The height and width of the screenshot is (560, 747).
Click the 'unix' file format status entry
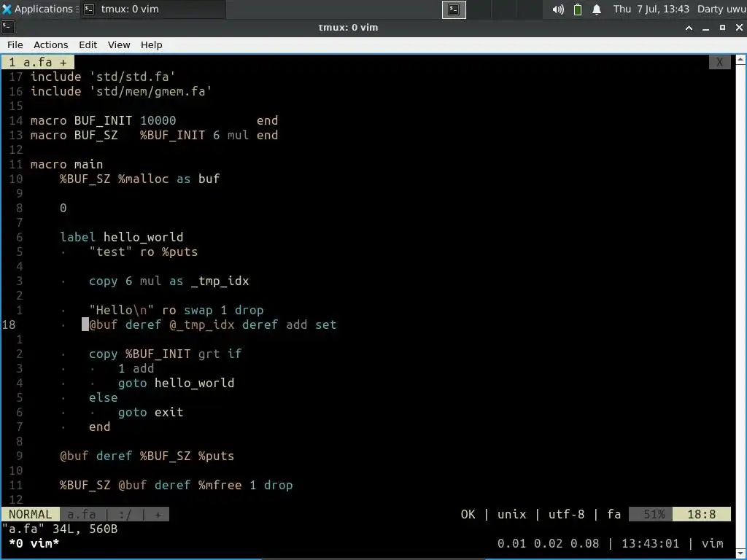[x=511, y=514]
